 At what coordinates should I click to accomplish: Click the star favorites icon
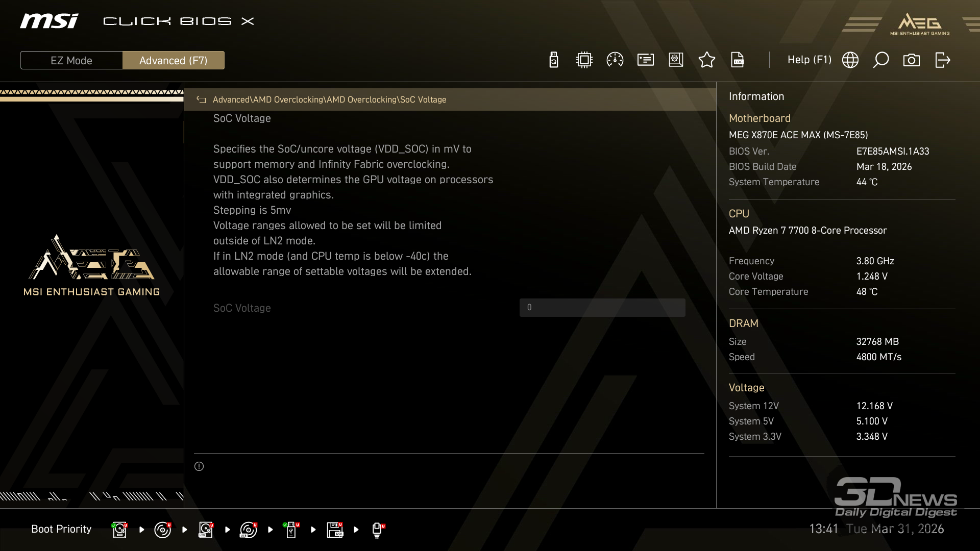click(x=706, y=60)
